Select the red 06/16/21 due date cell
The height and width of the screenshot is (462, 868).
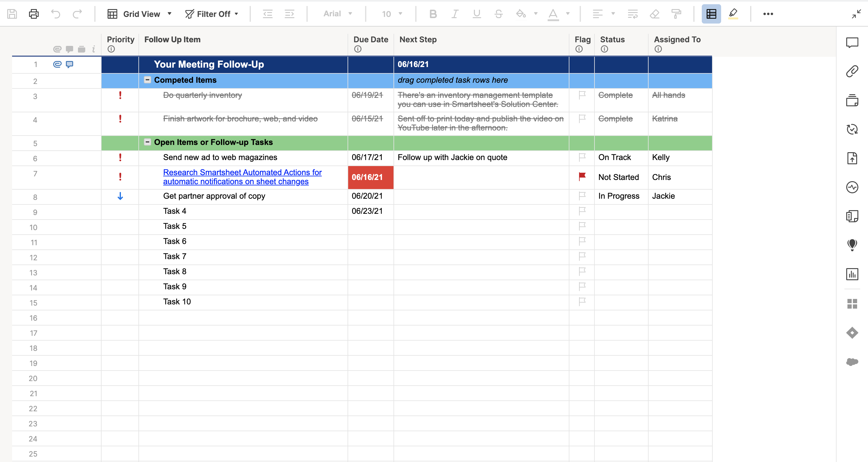click(x=370, y=177)
